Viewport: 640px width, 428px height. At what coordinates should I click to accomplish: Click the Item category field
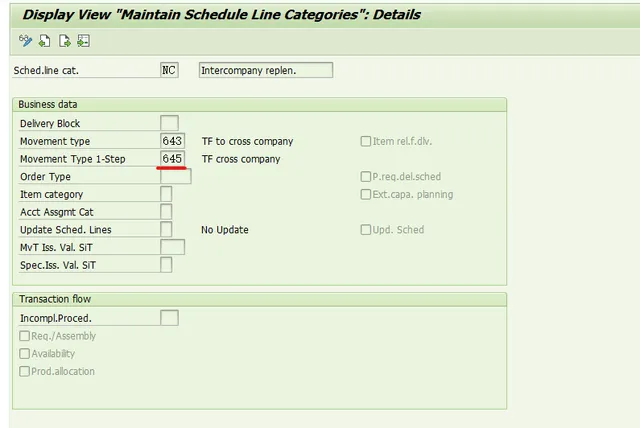[x=166, y=194]
